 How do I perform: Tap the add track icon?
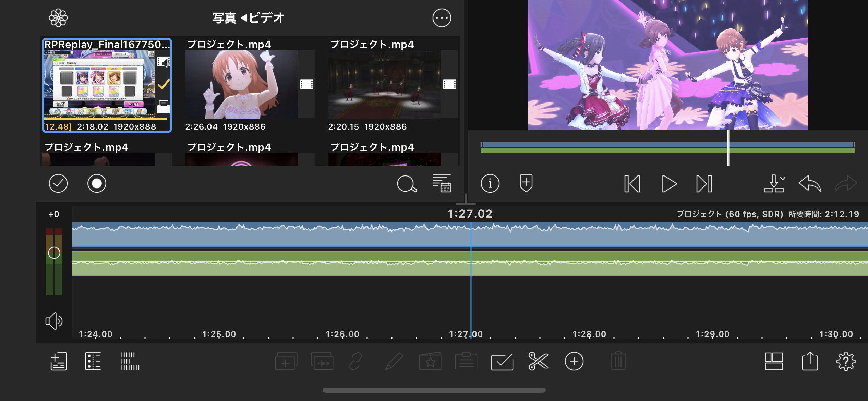click(x=59, y=361)
